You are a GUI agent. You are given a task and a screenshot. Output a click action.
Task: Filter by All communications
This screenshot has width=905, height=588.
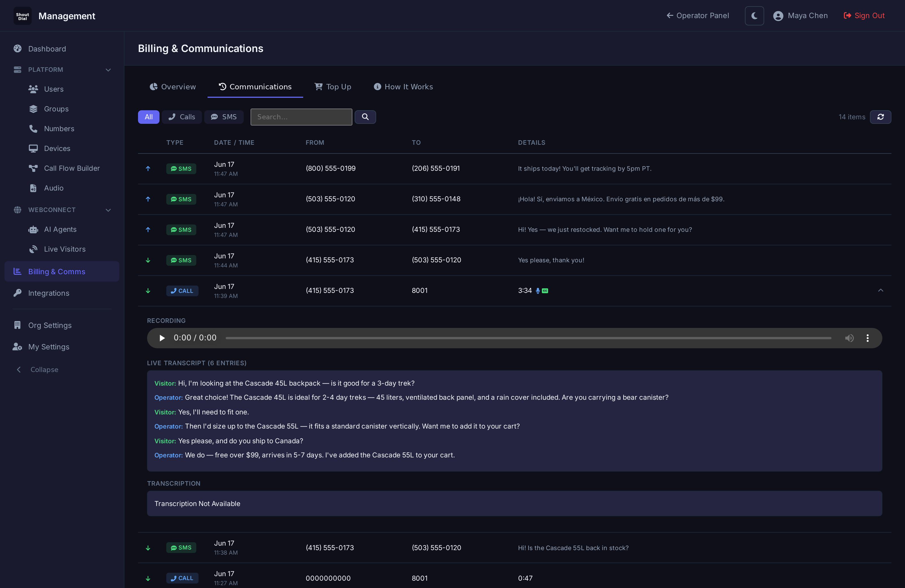(149, 117)
